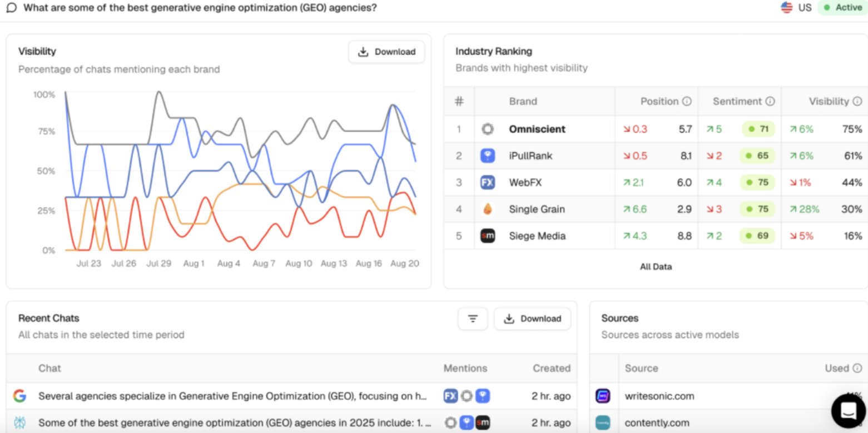Click the WebFX brand logo icon
Screen dimensions: 868x433
click(x=488, y=182)
